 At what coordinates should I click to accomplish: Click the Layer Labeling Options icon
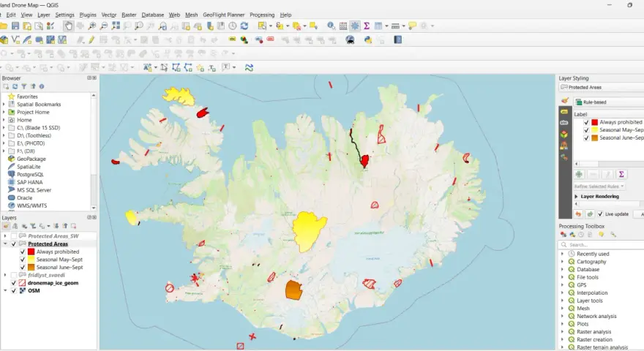pos(233,39)
